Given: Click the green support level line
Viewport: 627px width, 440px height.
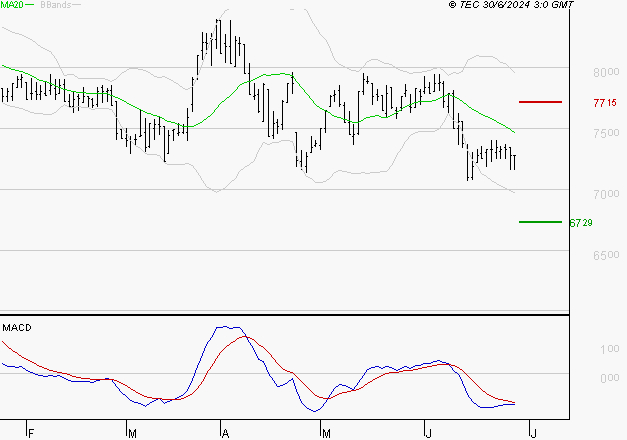Looking at the screenshot, I should (x=540, y=222).
